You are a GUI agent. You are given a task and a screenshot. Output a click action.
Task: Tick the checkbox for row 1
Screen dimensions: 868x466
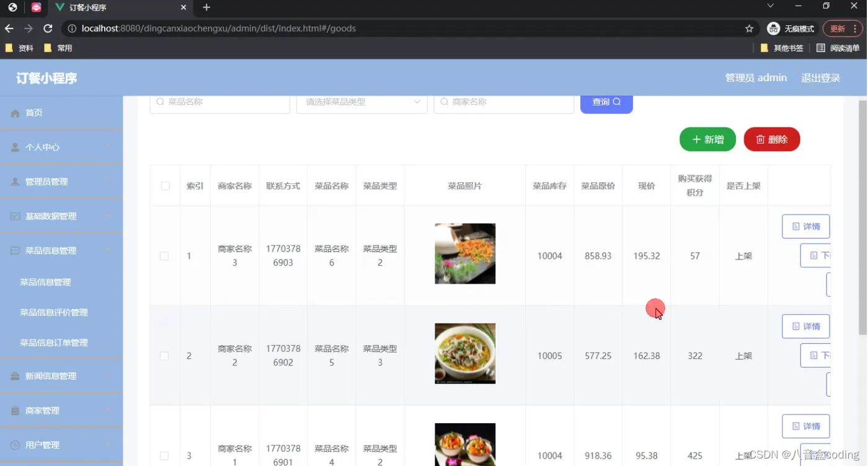(164, 256)
